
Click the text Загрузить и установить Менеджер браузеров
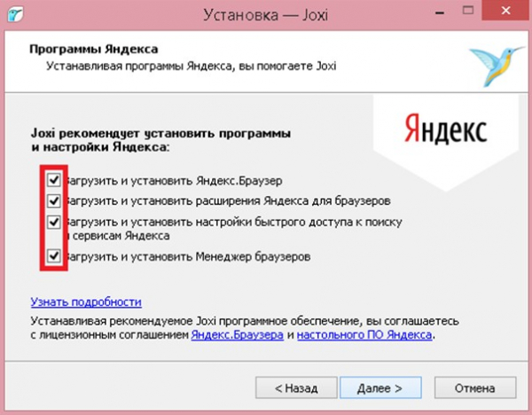click(187, 256)
